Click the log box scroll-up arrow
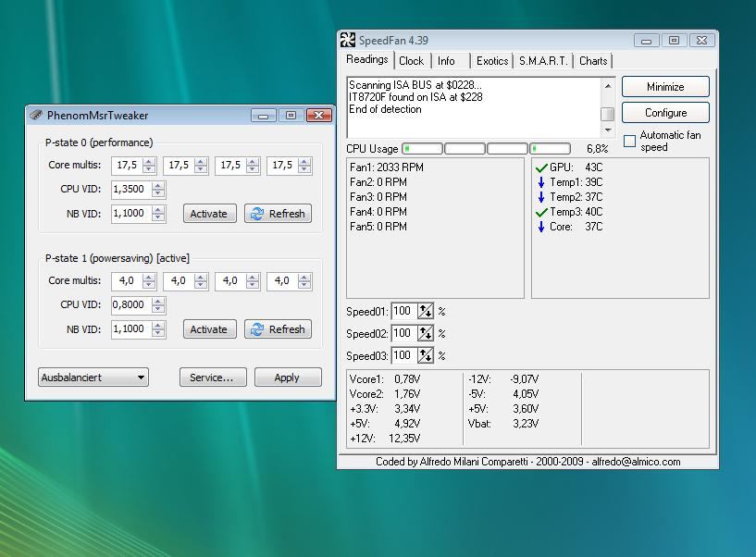The width and height of the screenshot is (756, 557). (x=608, y=86)
